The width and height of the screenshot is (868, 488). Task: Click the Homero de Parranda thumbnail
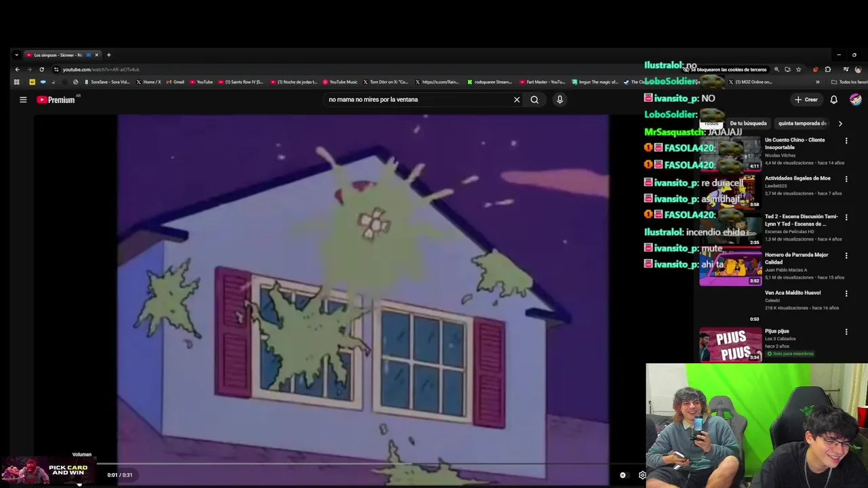tap(730, 268)
